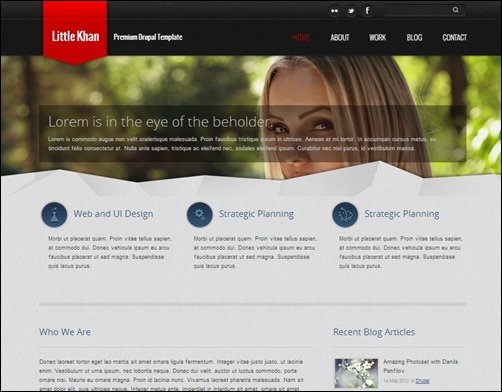Click the search magnifier icon
Image resolution: width=502 pixels, height=392 pixels.
click(456, 10)
